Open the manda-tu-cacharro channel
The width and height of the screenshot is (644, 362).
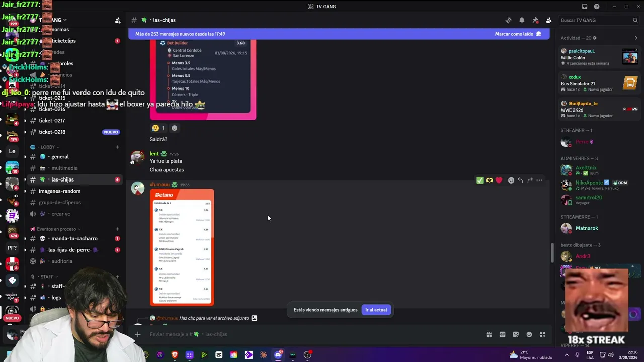point(74,239)
